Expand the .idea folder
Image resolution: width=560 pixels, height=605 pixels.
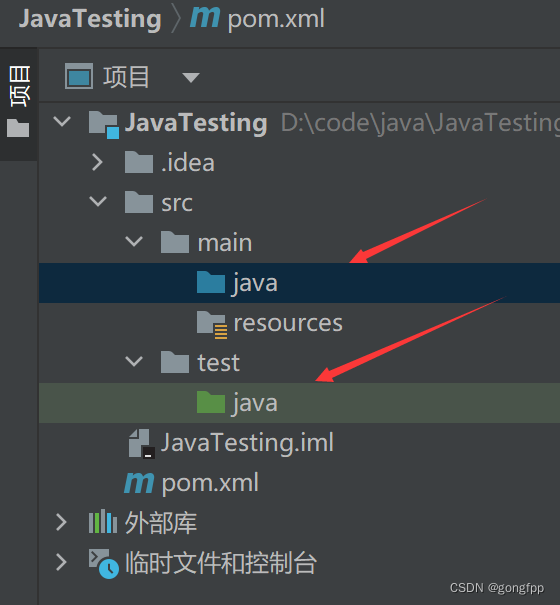[98, 162]
